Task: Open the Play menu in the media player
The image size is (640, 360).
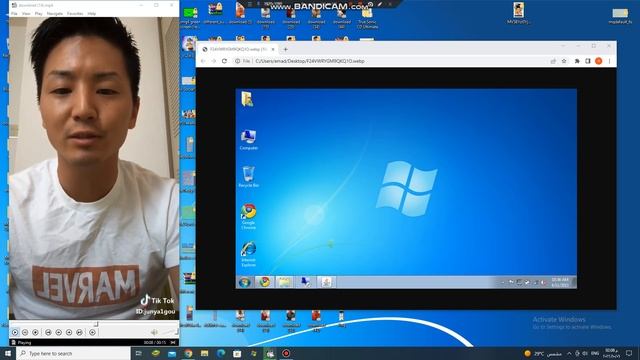Action: pyautogui.click(x=38, y=13)
